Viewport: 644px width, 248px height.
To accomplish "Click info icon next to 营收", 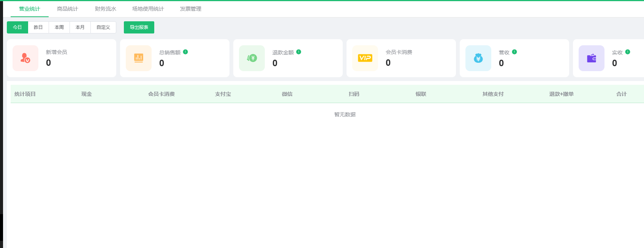I will click(514, 52).
